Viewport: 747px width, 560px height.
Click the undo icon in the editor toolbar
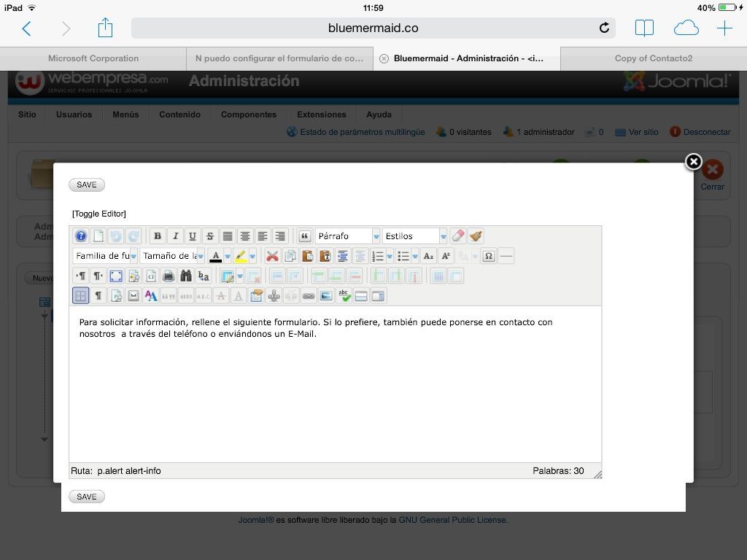(x=116, y=236)
